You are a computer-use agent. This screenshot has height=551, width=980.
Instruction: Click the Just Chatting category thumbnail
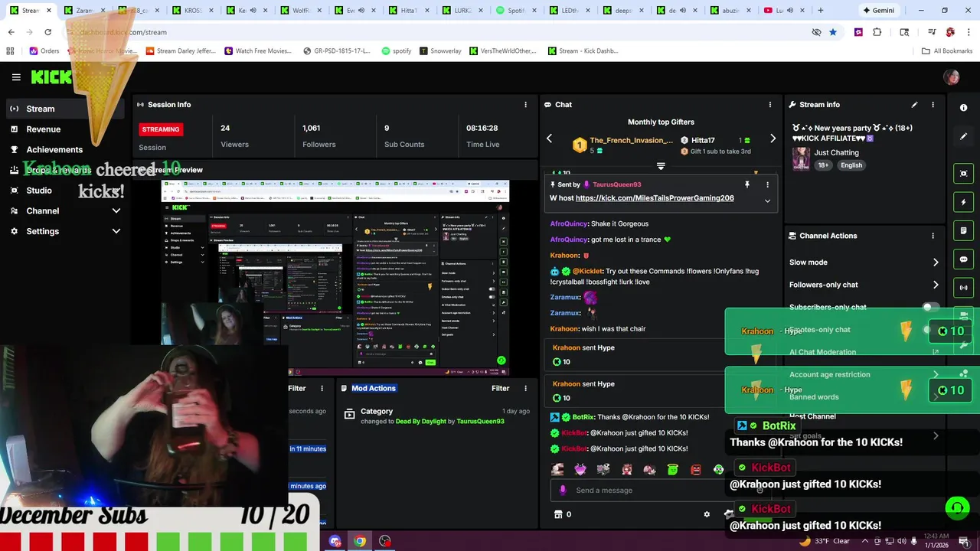point(801,158)
